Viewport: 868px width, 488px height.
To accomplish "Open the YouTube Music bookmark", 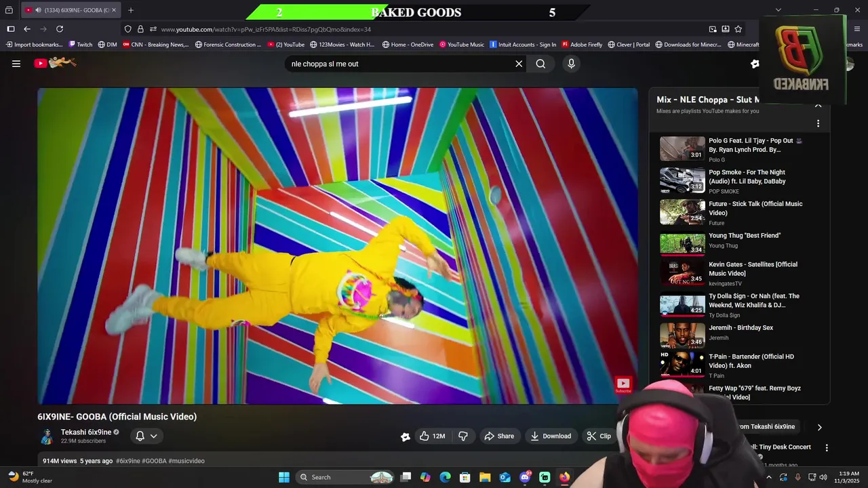I will click(462, 45).
